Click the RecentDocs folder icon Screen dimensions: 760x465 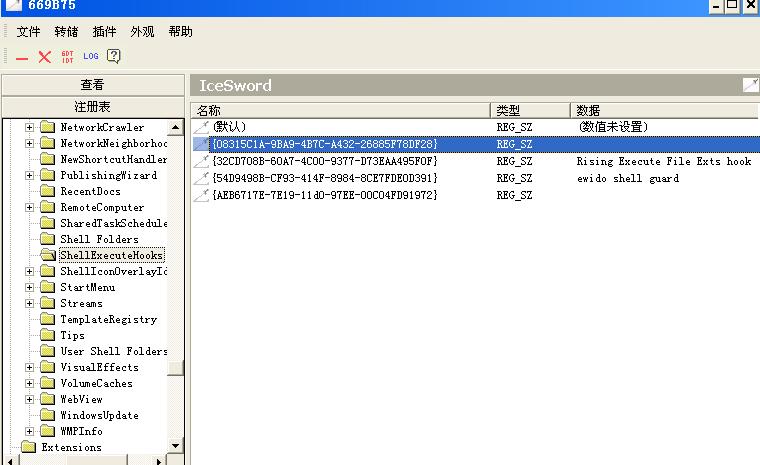tap(47, 191)
